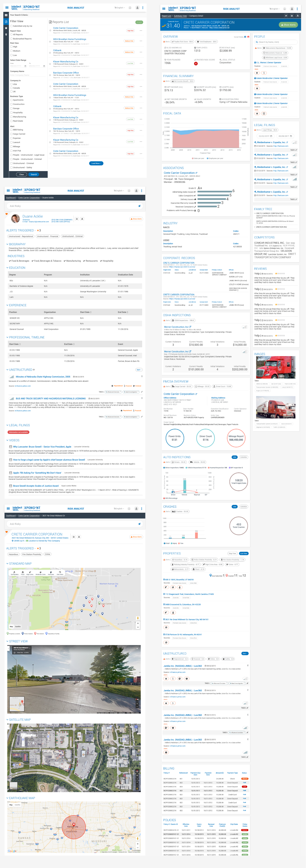
Task: Enable High risk view checkbox
Action: pyautogui.click(x=11, y=47)
